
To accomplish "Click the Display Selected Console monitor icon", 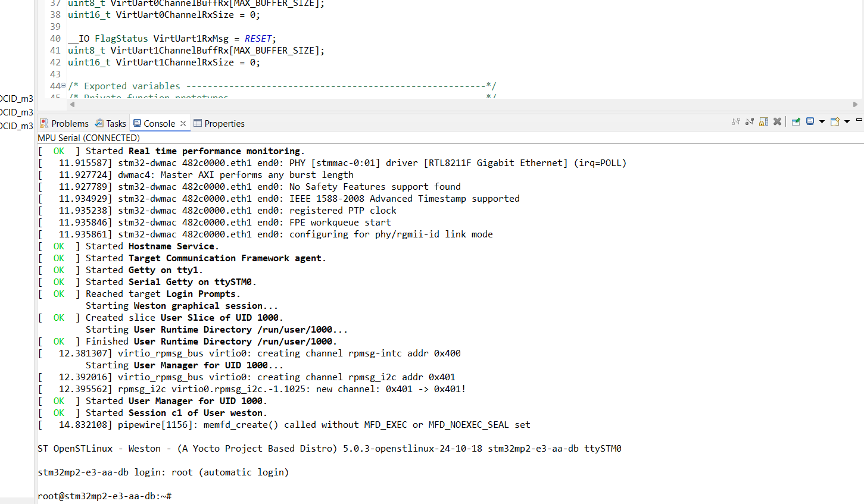I will (810, 121).
